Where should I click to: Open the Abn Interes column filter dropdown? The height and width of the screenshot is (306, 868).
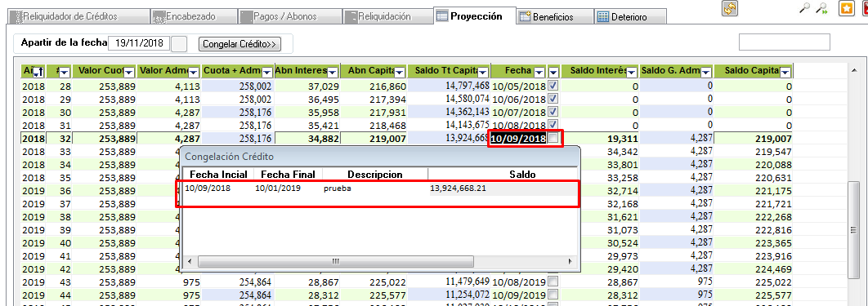333,72
